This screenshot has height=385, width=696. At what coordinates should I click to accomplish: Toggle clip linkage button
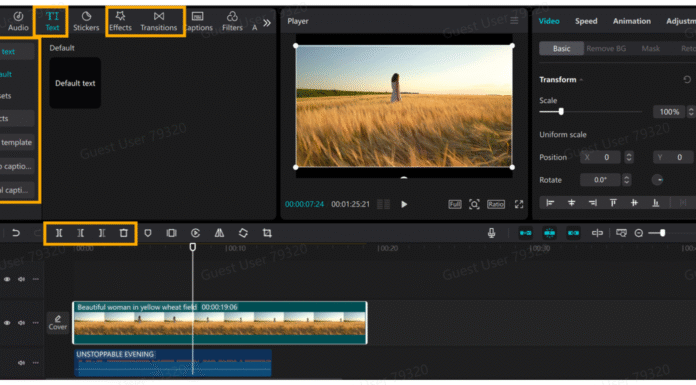click(573, 233)
